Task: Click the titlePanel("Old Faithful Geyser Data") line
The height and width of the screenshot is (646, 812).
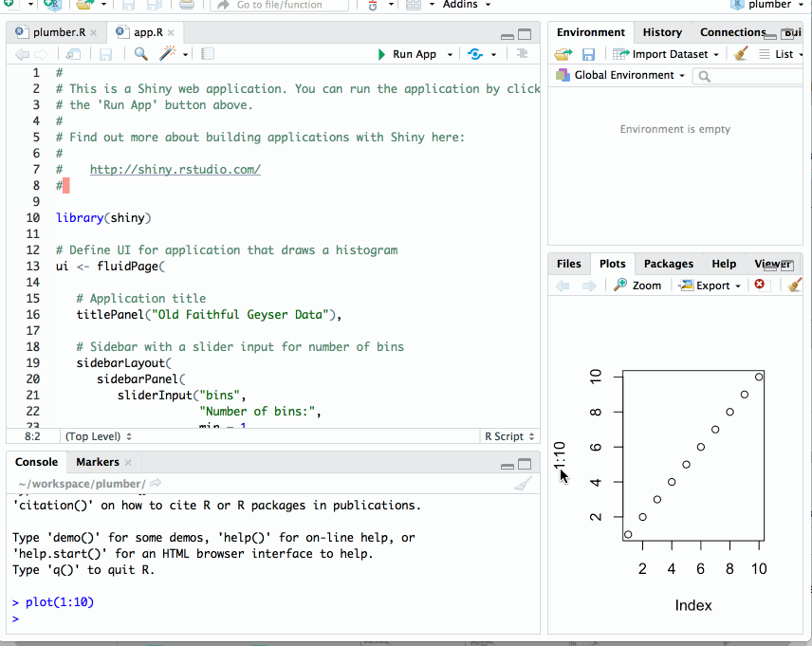Action: point(209,314)
